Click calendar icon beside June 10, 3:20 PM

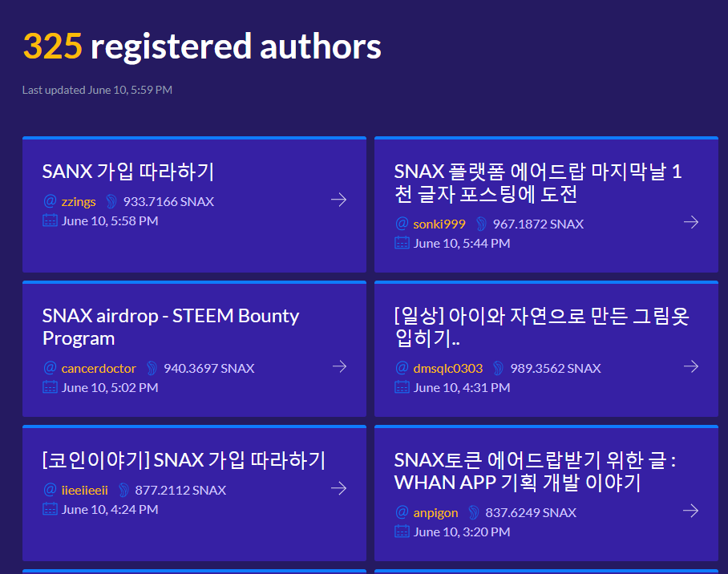point(402,532)
